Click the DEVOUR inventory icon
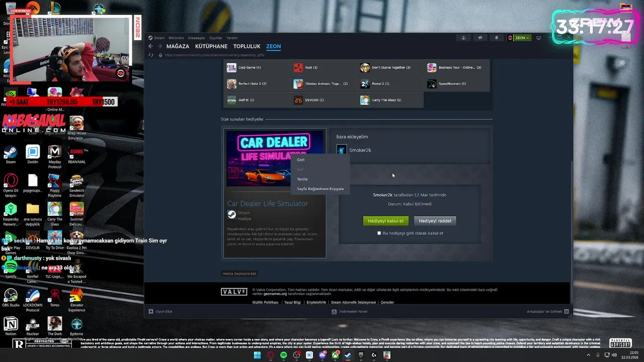The height and width of the screenshot is (362, 644). (298, 100)
